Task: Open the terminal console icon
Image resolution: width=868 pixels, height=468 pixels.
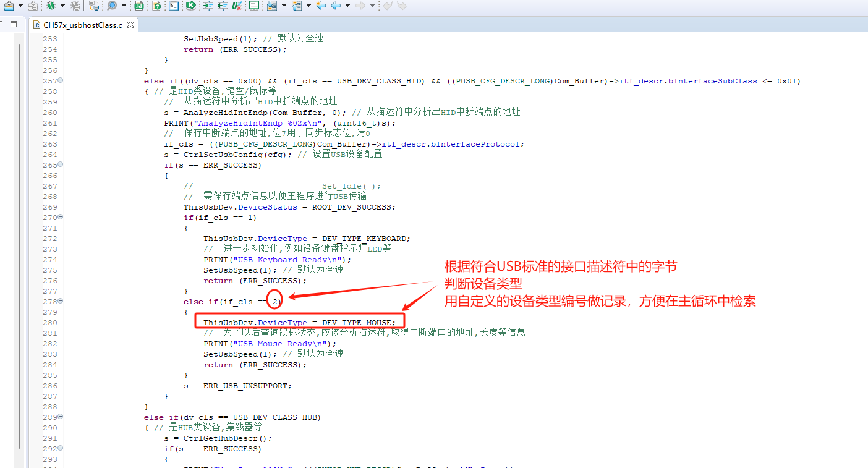Action: tap(174, 6)
